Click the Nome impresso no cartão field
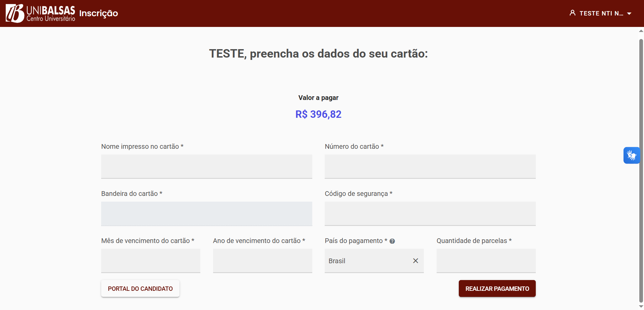The image size is (644, 310). [x=206, y=167]
